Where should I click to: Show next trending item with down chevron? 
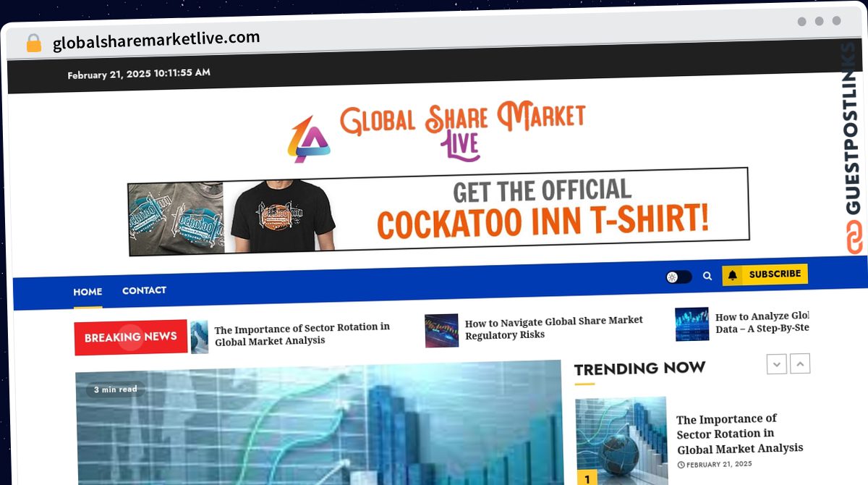pos(777,364)
